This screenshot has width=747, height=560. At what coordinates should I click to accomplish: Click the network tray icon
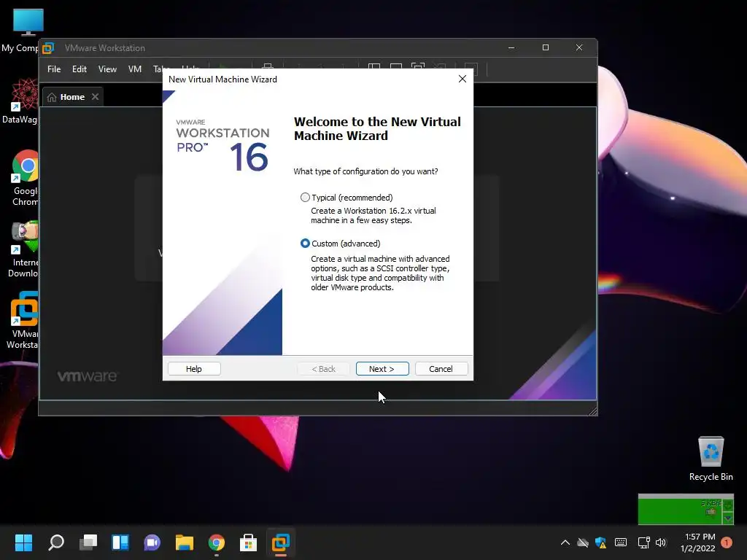coord(643,542)
